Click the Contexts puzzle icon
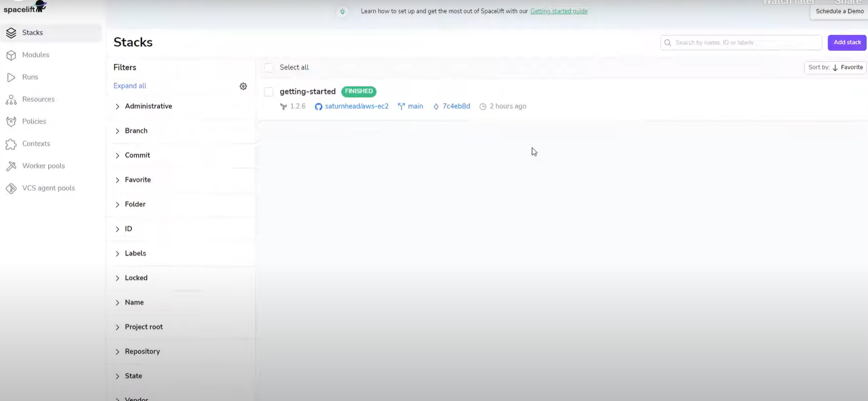The width and height of the screenshot is (868, 401). coord(11,144)
